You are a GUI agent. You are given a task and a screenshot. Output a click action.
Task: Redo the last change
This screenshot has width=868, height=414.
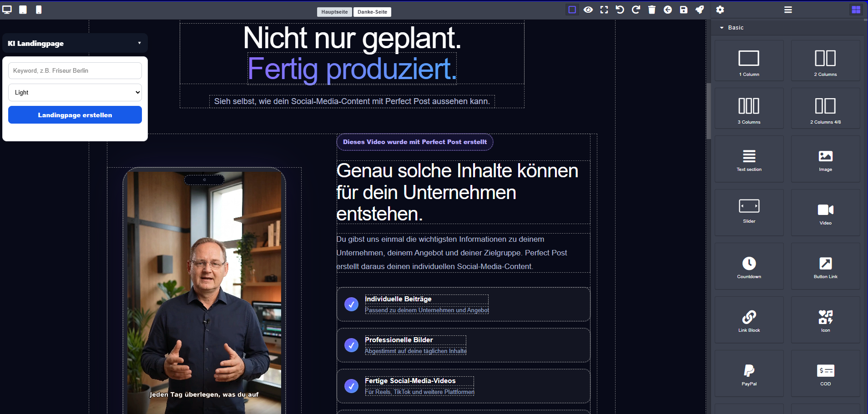pos(636,10)
